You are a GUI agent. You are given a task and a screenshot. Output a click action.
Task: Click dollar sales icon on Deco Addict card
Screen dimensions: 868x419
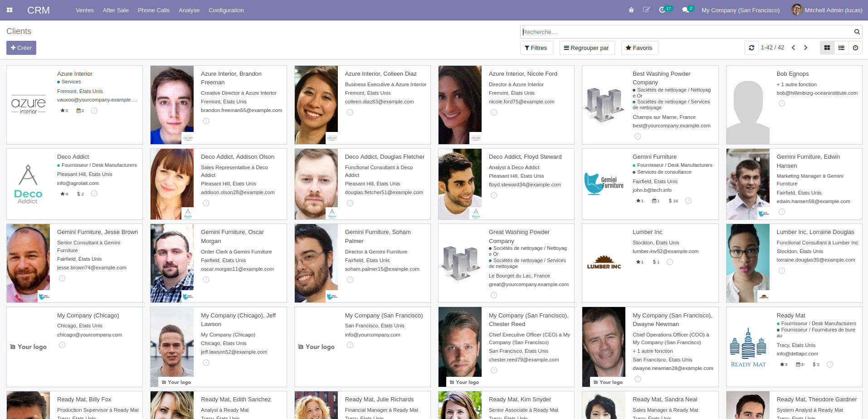[80, 194]
